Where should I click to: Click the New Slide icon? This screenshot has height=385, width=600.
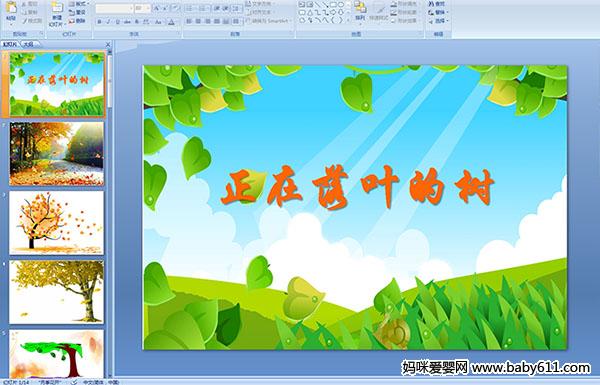tap(57, 13)
